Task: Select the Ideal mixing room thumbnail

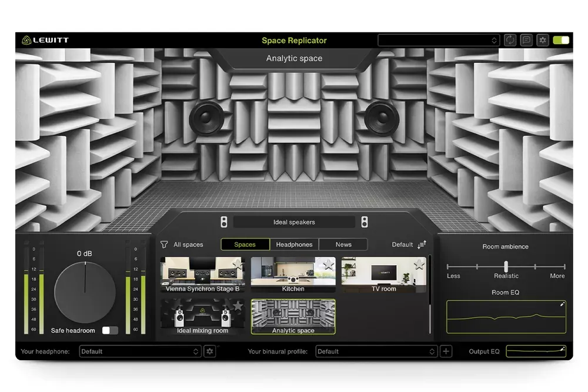Action: click(202, 316)
